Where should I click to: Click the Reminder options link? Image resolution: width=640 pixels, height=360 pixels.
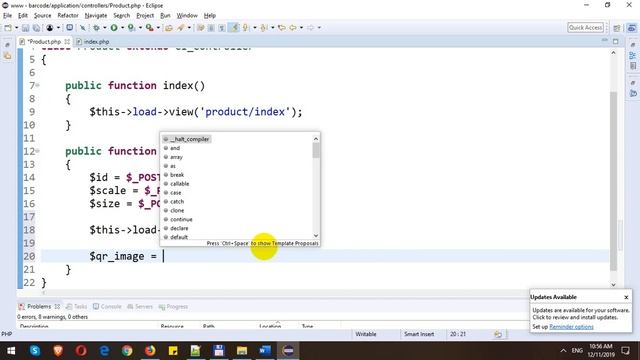571,327
